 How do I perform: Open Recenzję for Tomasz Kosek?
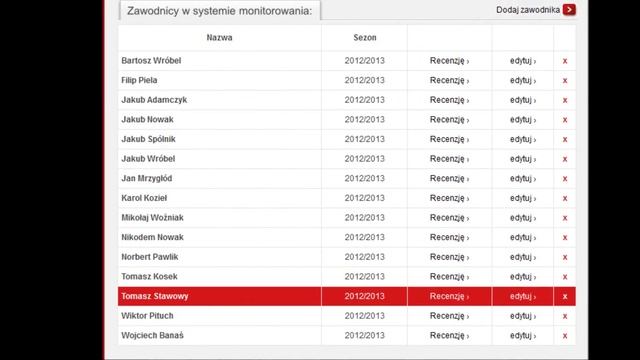pos(449,276)
